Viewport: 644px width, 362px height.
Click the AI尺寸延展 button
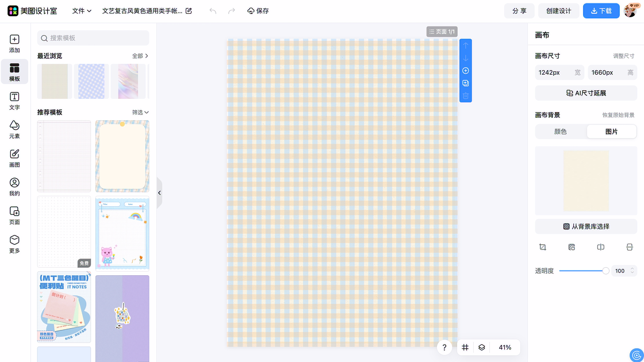[586, 93]
